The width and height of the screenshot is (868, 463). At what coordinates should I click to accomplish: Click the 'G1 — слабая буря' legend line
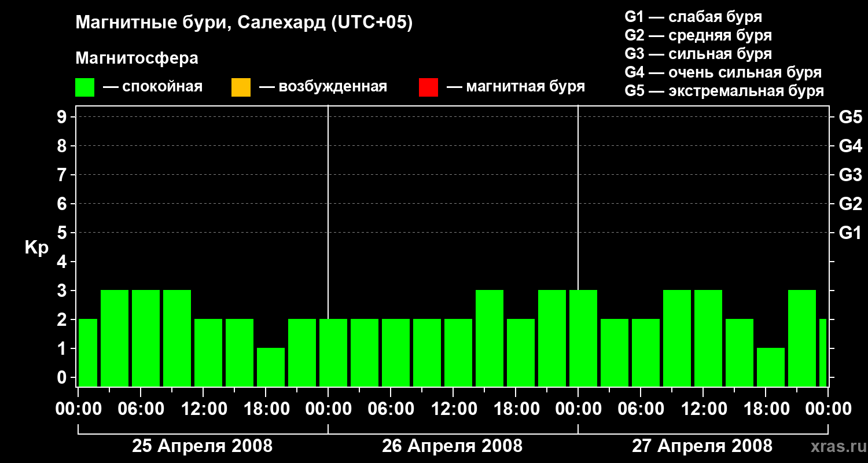(693, 17)
